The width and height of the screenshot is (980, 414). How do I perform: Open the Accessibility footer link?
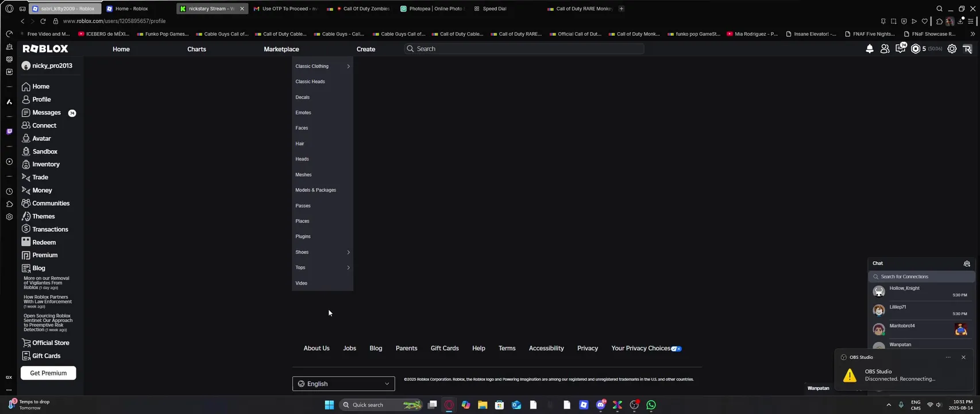click(546, 348)
